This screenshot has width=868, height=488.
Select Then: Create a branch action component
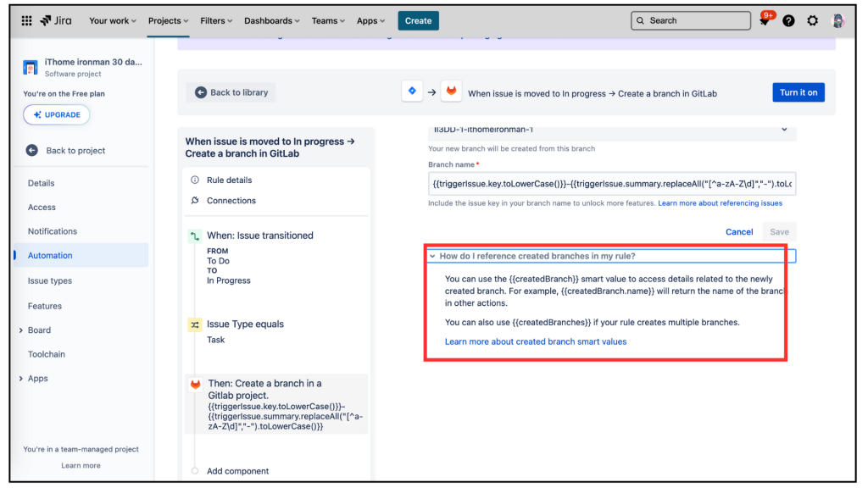pos(276,404)
